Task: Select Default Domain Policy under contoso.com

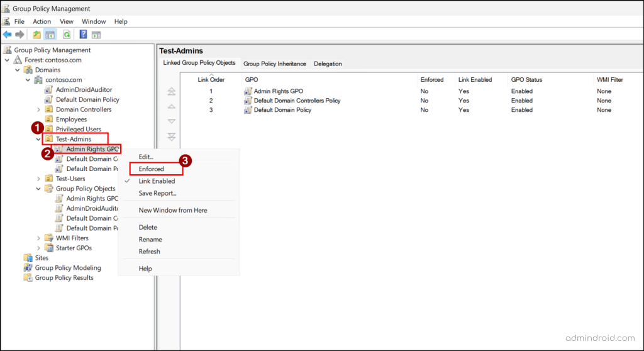Action: 87,99
